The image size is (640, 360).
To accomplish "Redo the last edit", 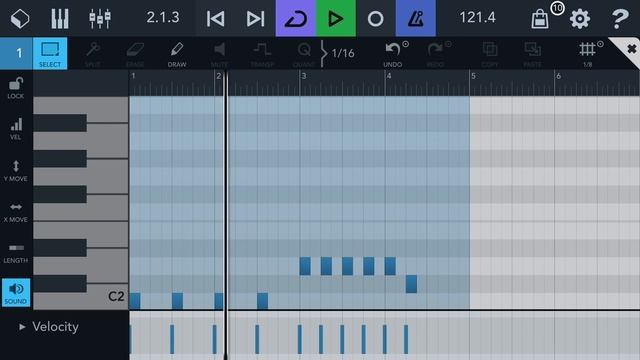I will click(x=435, y=54).
